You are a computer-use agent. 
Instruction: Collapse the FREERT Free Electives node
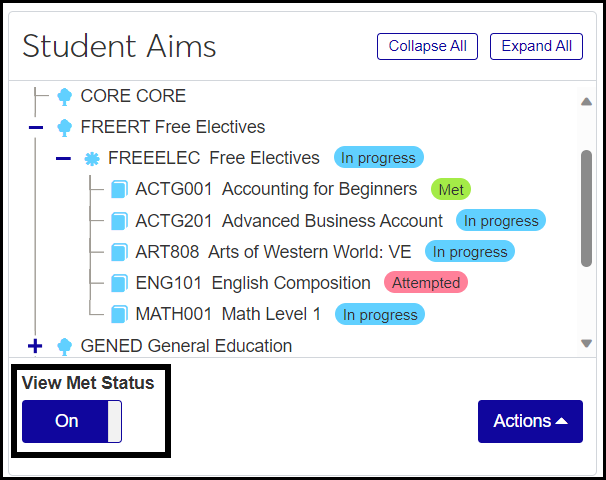[36, 128]
